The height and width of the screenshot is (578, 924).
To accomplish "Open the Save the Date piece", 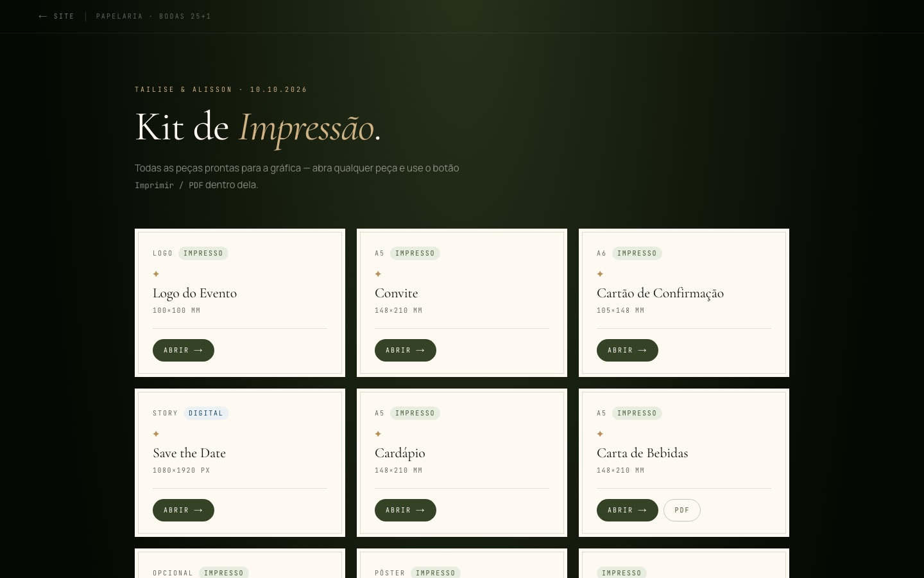I will tap(184, 510).
